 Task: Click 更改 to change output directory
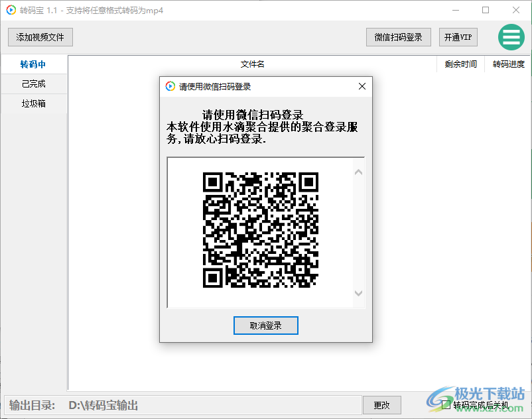click(x=381, y=405)
